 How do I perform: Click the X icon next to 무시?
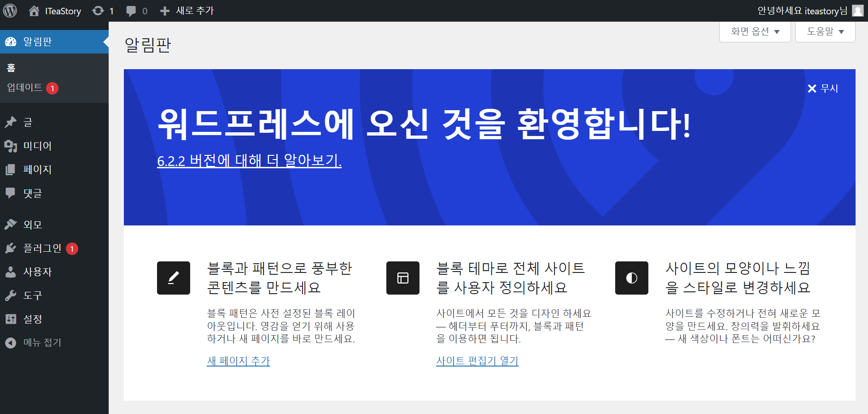pyautogui.click(x=812, y=89)
